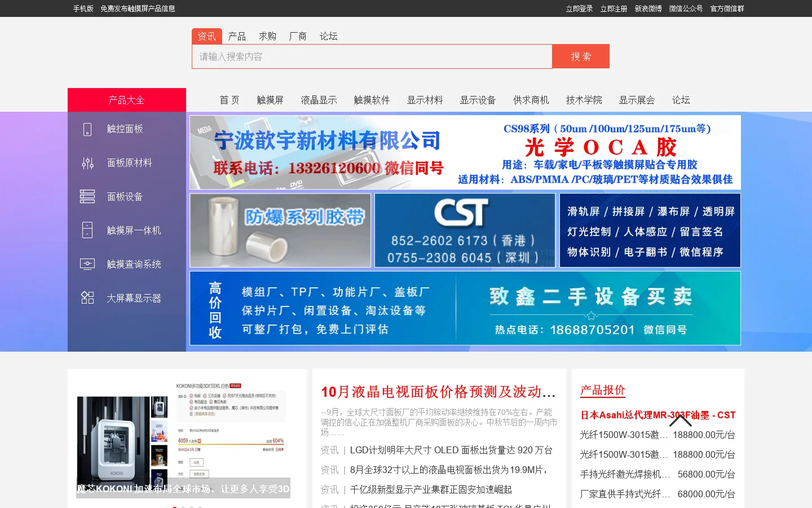Open 论坛 in main navigation bar
Viewport: 812px width, 508px height.
point(681,100)
